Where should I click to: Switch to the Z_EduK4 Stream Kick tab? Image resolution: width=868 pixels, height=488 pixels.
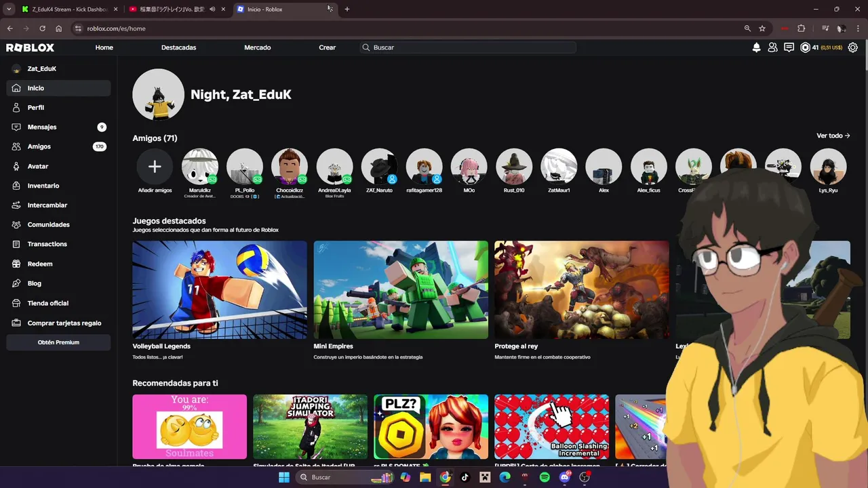pos(69,9)
